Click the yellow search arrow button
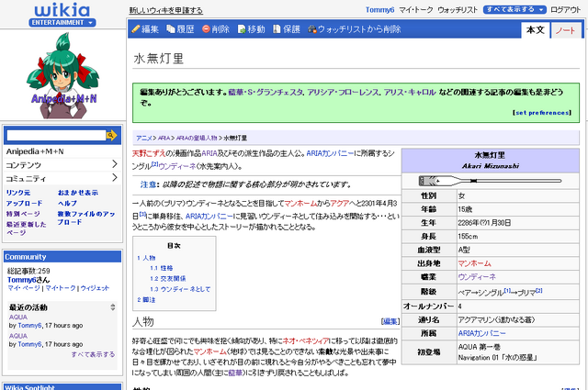Image resolution: width=588 pixels, height=390 pixels. pyautogui.click(x=111, y=135)
